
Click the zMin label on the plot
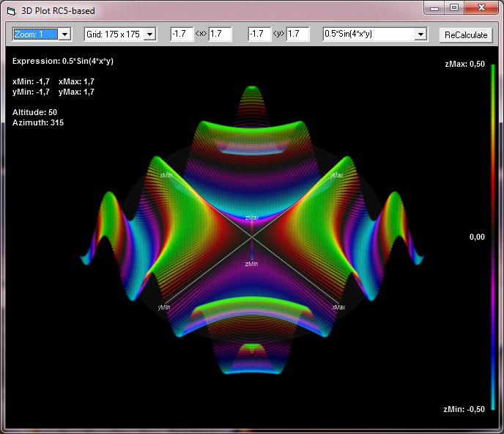pos(251,263)
